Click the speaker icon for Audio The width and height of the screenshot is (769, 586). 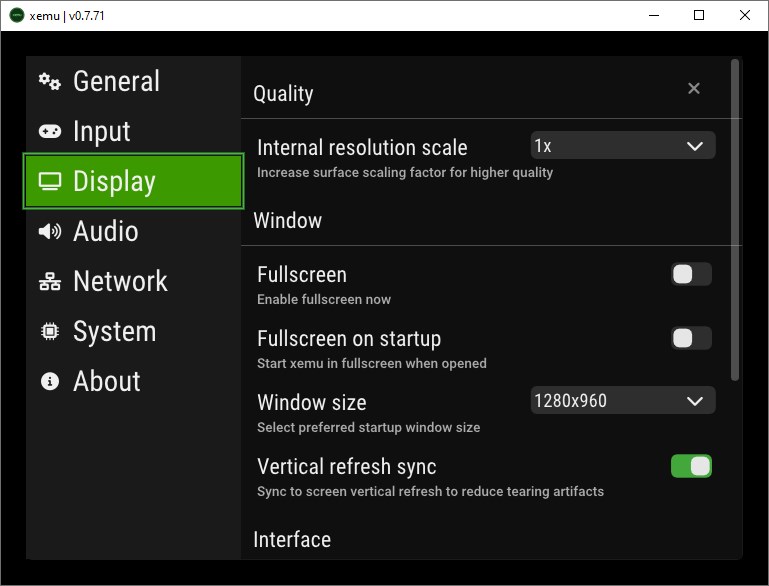click(x=49, y=231)
